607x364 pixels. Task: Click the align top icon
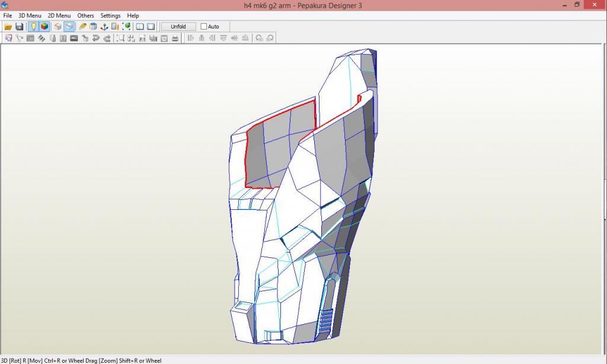(223, 38)
